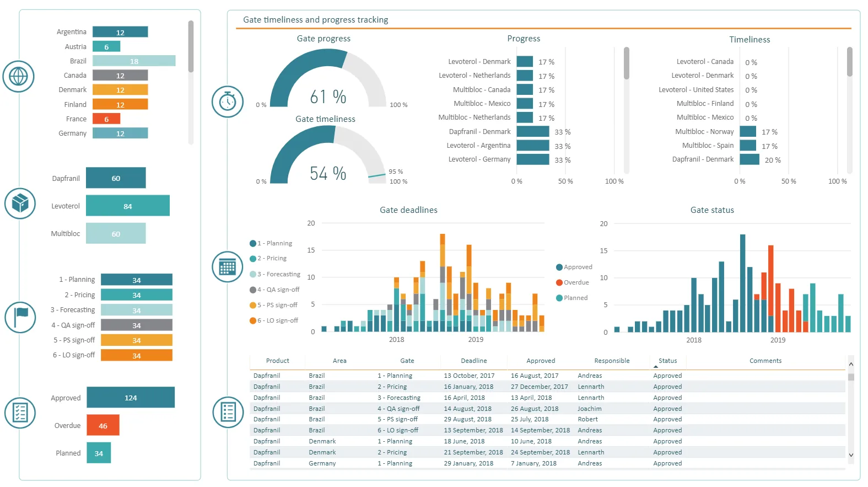Click the Status column header sort arrow
868x487 pixels.
tap(656, 367)
